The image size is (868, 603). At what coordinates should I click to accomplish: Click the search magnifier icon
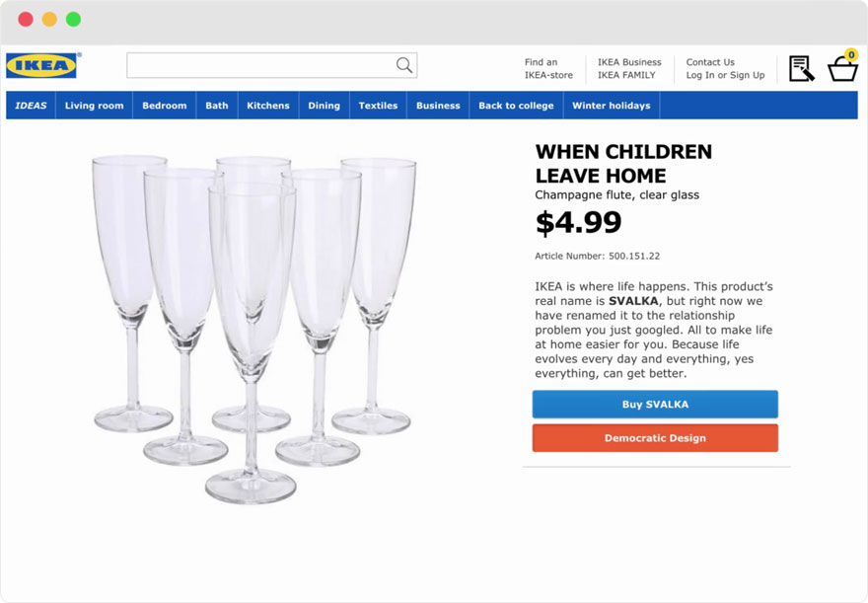point(404,65)
